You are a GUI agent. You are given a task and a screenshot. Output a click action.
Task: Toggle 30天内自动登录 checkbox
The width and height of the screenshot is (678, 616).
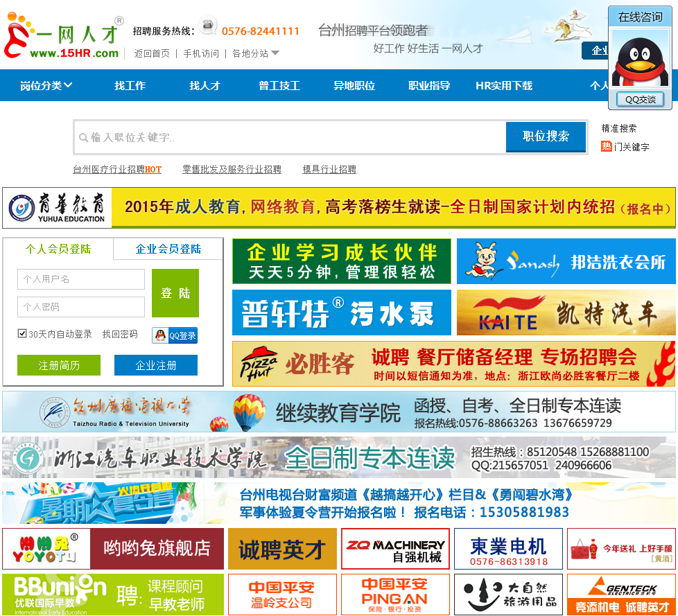pos(22,333)
